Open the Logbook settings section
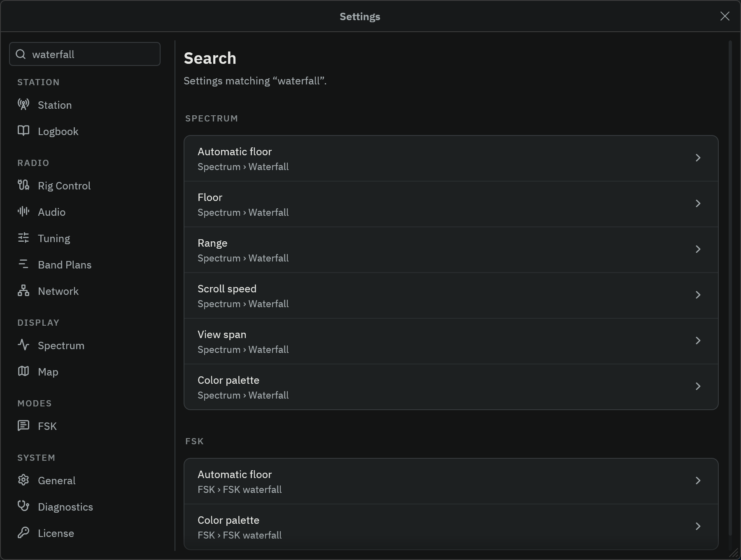The width and height of the screenshot is (741, 560). coord(85,131)
